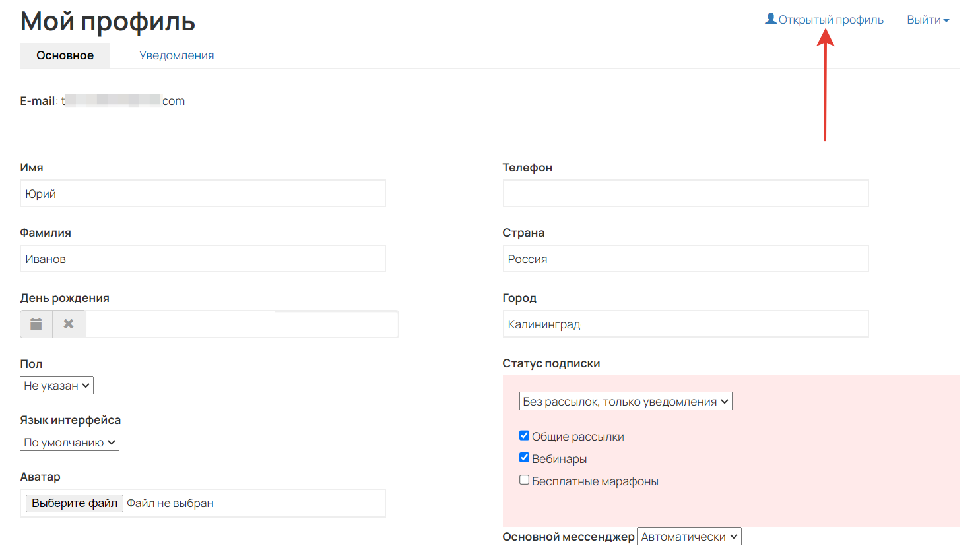The width and height of the screenshot is (980, 550).
Task: Toggle the Общие рассылки checkbox
Action: 524,435
